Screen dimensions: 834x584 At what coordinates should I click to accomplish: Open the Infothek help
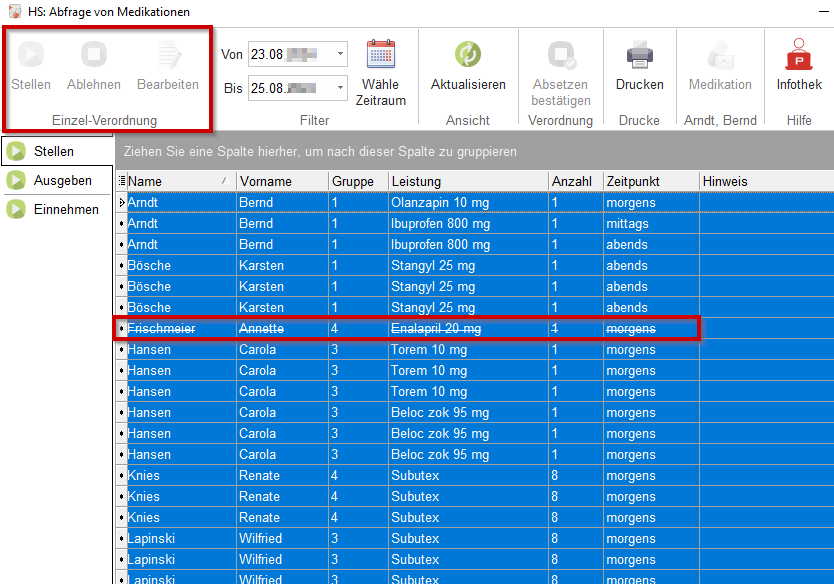tap(799, 56)
